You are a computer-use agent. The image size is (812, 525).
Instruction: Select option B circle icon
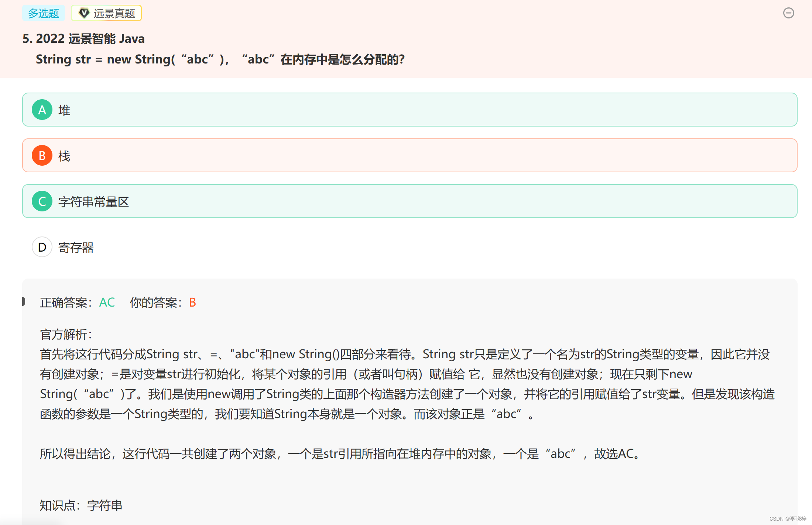click(42, 156)
